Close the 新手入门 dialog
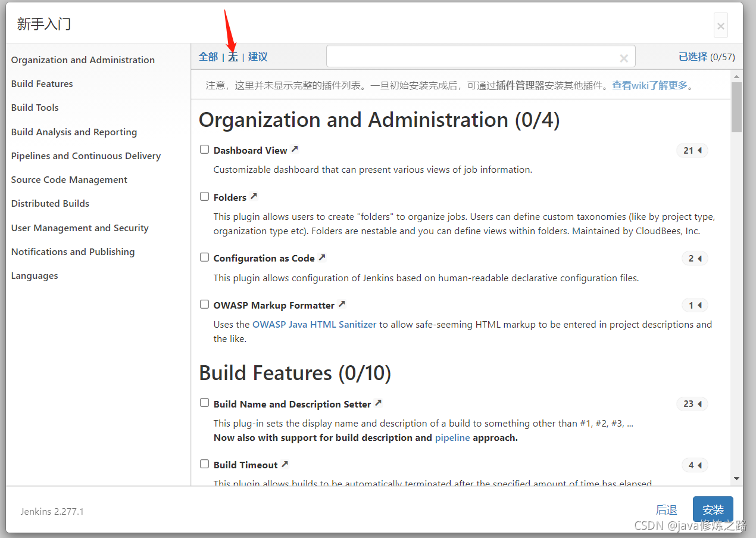756x538 pixels. (x=721, y=26)
